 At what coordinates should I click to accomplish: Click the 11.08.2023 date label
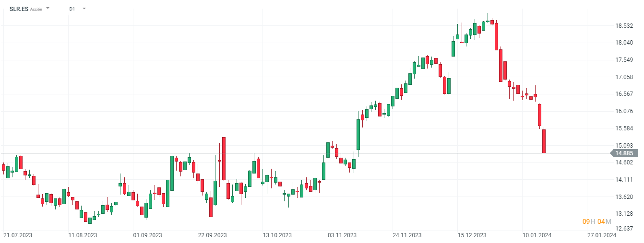tap(83, 235)
